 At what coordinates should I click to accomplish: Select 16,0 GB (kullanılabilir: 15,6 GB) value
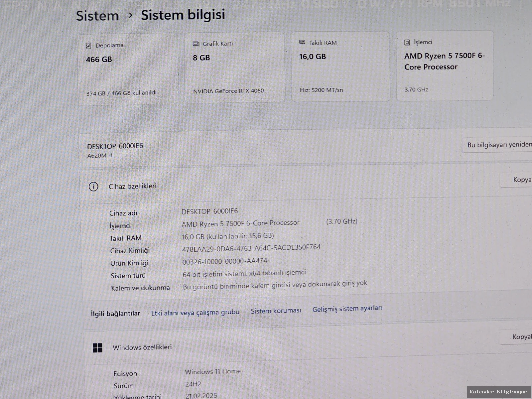point(228,236)
